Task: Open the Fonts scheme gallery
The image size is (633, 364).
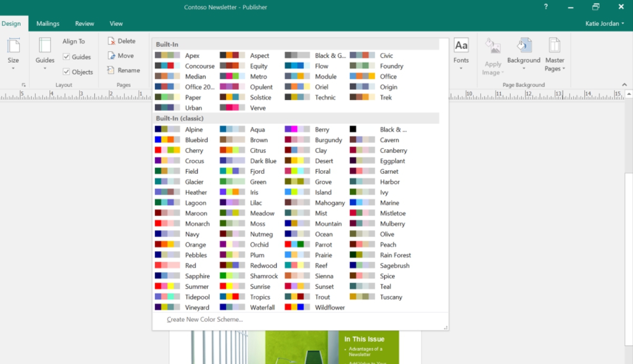Action: [x=461, y=53]
